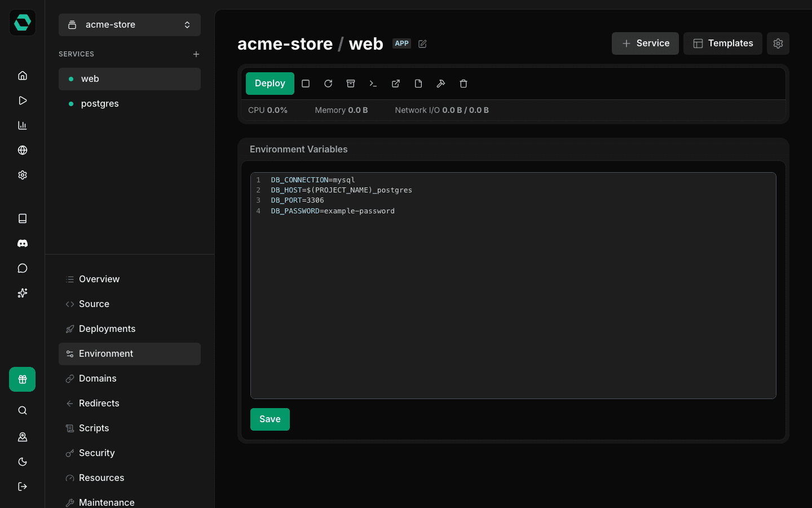Open the chat bubble feedback icon
Image resolution: width=812 pixels, height=508 pixels.
tap(23, 268)
